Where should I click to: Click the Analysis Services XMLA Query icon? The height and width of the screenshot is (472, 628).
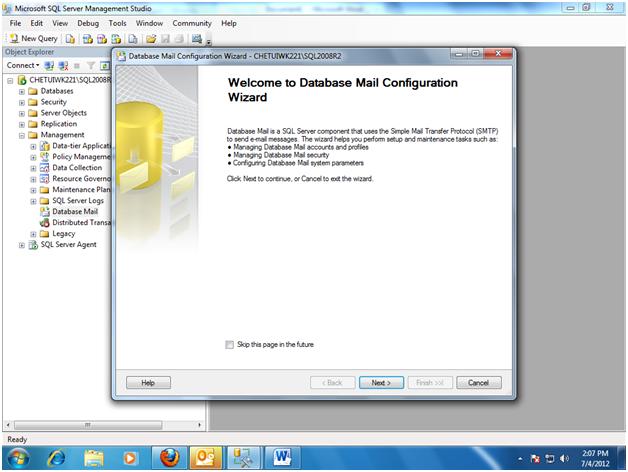coord(116,39)
